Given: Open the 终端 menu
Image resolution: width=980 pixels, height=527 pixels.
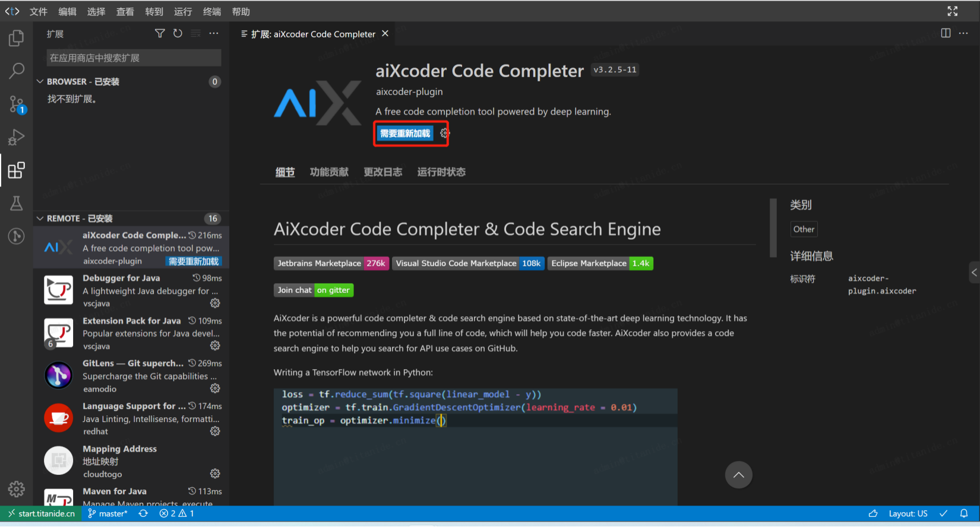Looking at the screenshot, I should (212, 11).
